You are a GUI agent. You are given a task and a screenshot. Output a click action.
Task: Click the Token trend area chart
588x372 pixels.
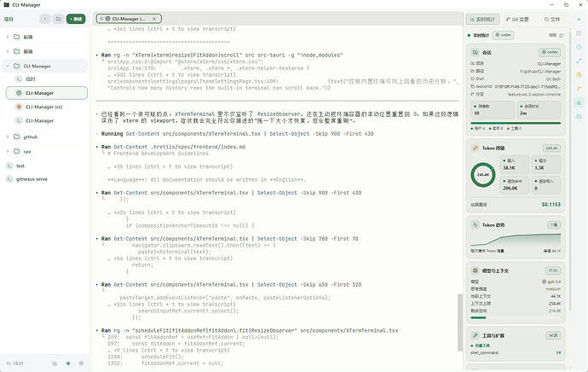pyautogui.click(x=516, y=240)
